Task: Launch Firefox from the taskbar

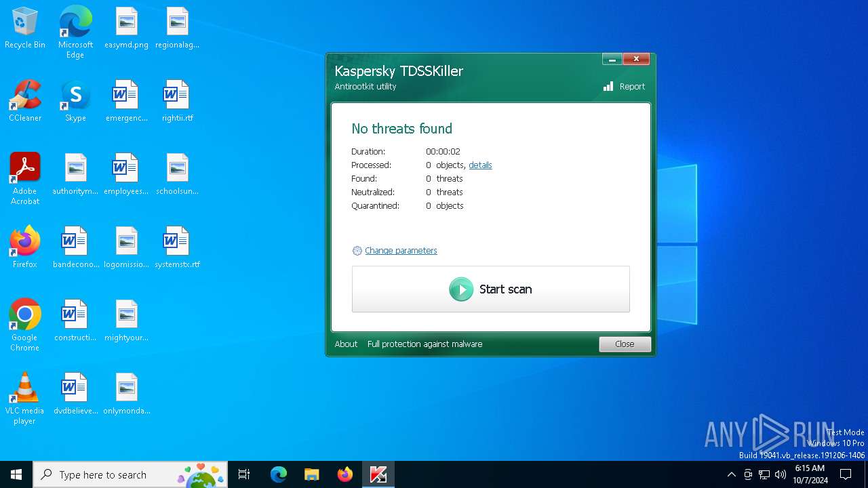Action: [345, 474]
